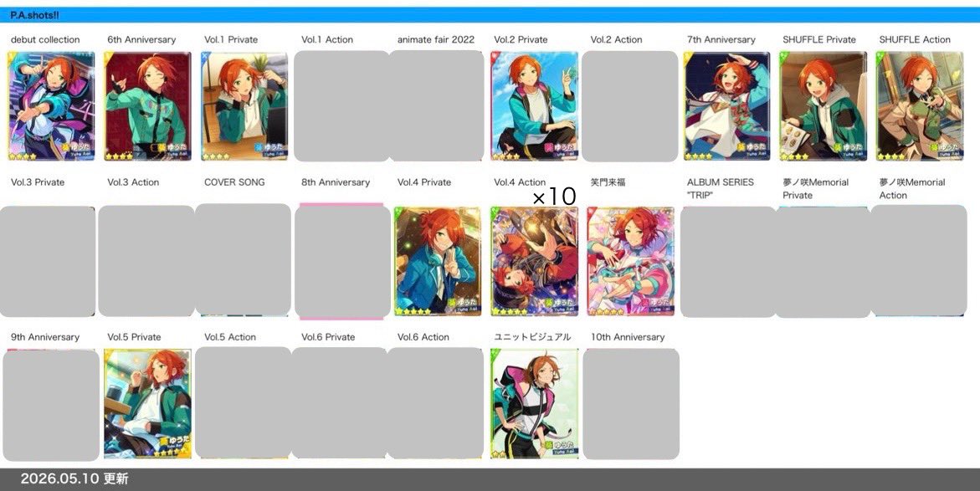Click the "Vol.6 Private" label text
Screen dimensions: 980x491
tap(328, 337)
